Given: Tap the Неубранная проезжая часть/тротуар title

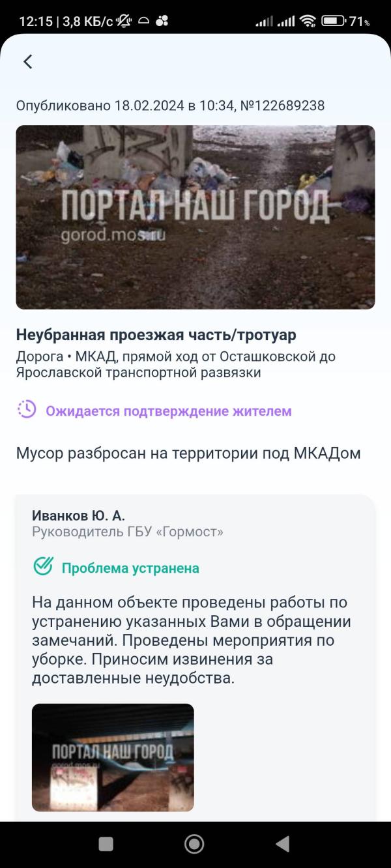Looking at the screenshot, I should [x=156, y=335].
